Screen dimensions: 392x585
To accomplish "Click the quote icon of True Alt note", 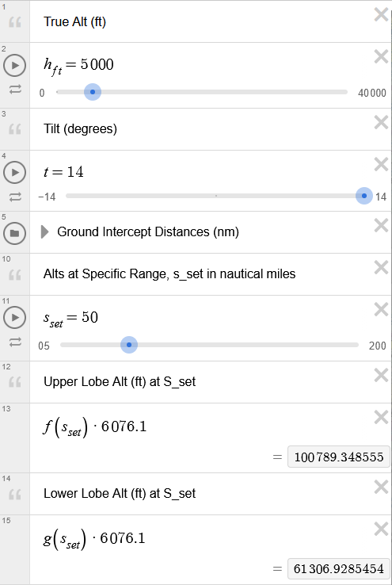I will 15,22.
